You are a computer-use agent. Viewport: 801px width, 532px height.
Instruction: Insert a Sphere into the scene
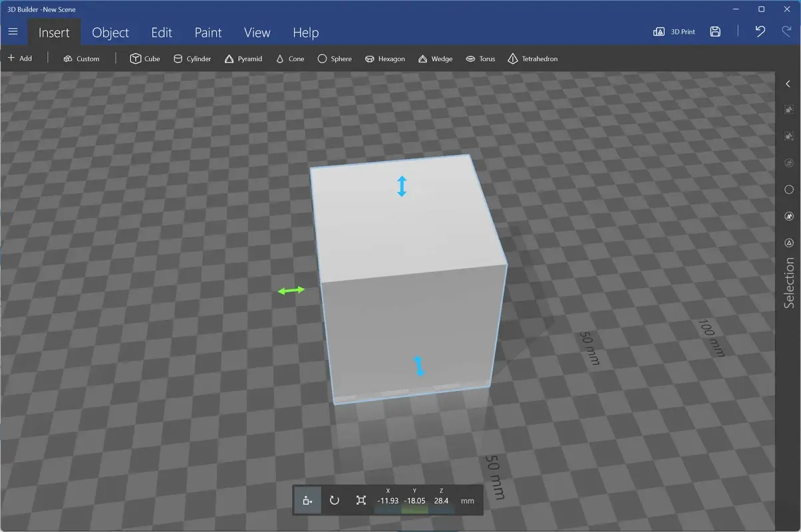tap(334, 59)
